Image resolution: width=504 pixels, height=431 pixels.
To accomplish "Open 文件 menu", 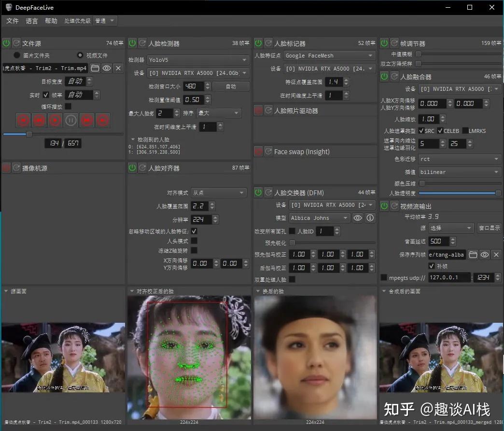I will pos(12,21).
